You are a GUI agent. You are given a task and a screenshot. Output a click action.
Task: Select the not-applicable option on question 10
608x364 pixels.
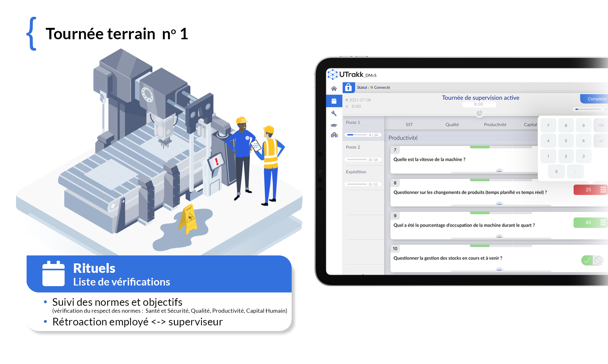click(598, 260)
